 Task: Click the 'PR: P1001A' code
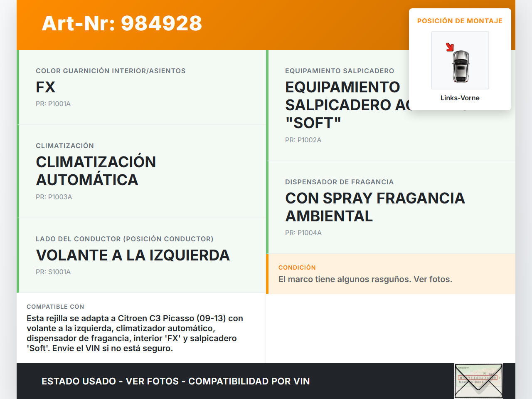click(53, 104)
